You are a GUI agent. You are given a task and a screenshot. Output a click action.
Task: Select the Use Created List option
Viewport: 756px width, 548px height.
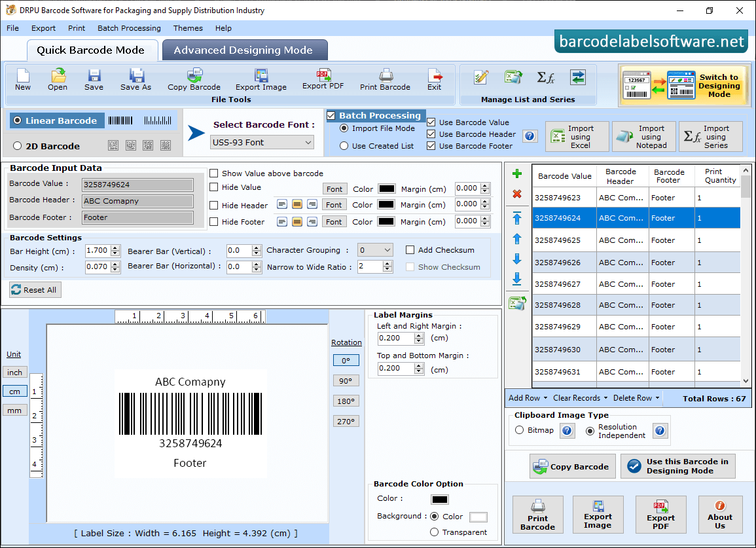(x=344, y=146)
